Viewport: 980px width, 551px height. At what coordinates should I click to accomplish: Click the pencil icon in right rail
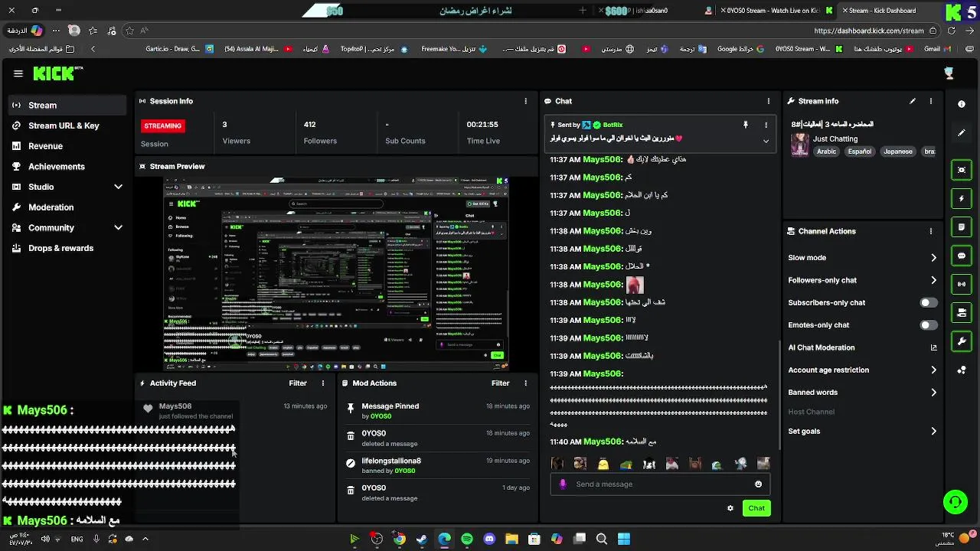[962, 132]
